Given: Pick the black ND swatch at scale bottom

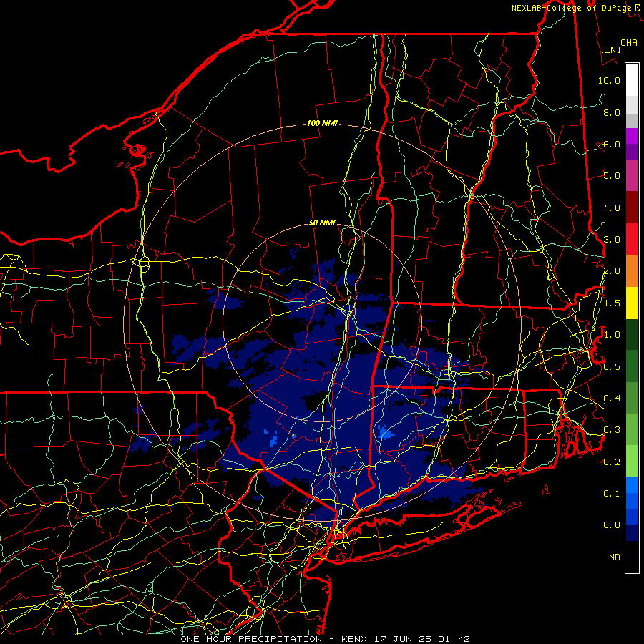Looking at the screenshot, I should coord(632,557).
